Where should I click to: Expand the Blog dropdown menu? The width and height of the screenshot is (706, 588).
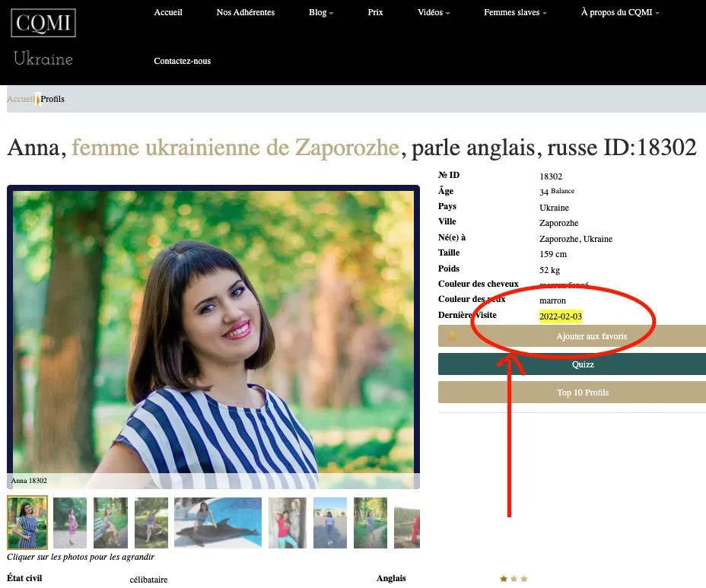(x=321, y=13)
